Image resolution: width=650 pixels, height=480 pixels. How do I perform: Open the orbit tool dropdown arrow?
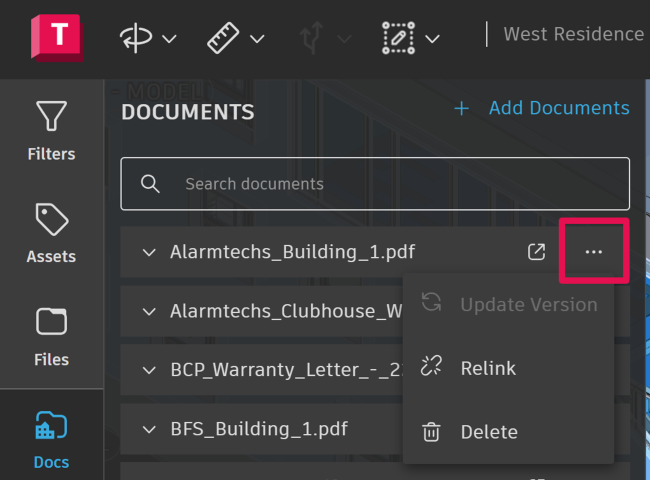[x=169, y=39]
